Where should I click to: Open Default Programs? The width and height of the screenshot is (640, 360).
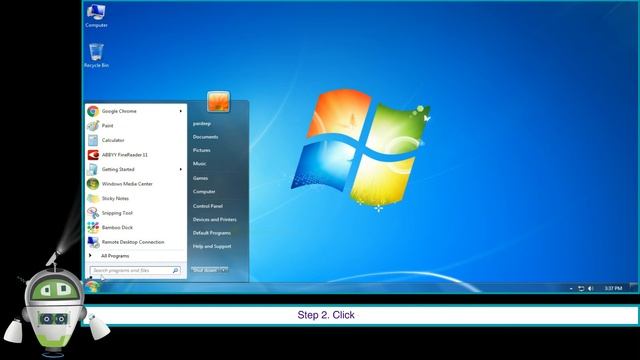click(212, 233)
